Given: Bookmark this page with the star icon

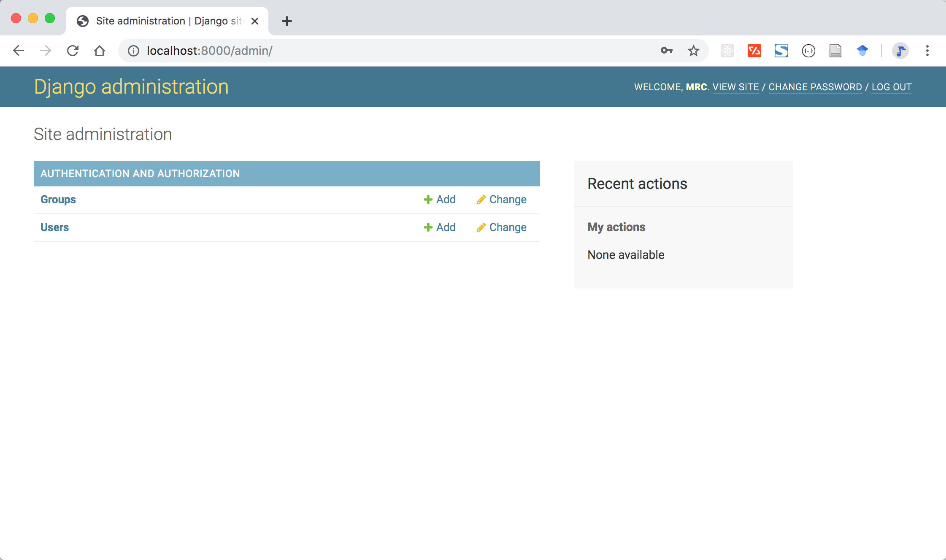Looking at the screenshot, I should (693, 51).
